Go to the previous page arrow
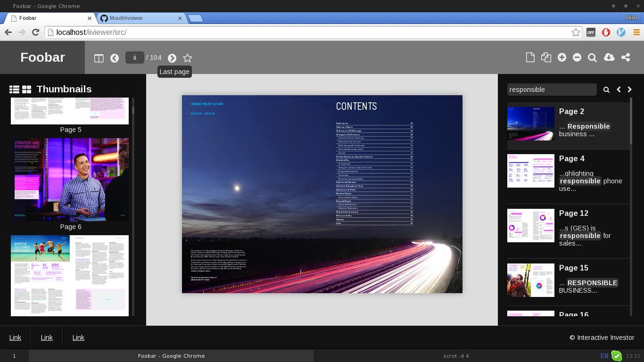The height and width of the screenshot is (362, 644). point(115,58)
